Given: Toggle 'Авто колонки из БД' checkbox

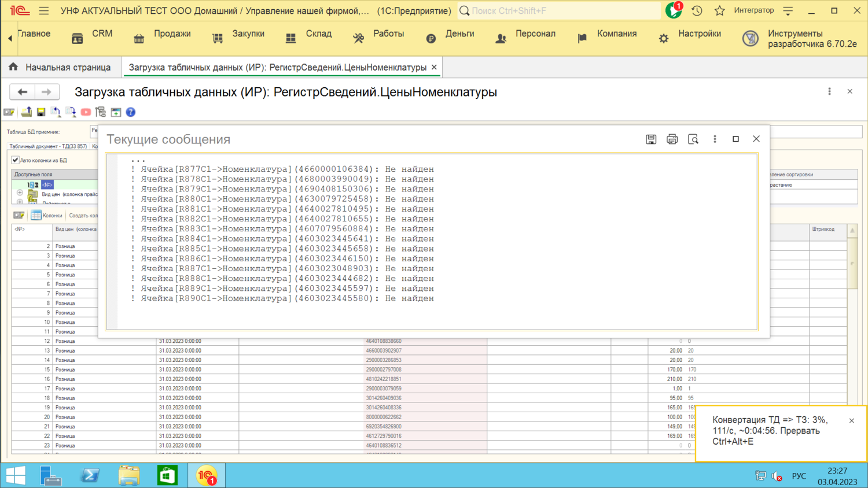Looking at the screenshot, I should pyautogui.click(x=16, y=160).
